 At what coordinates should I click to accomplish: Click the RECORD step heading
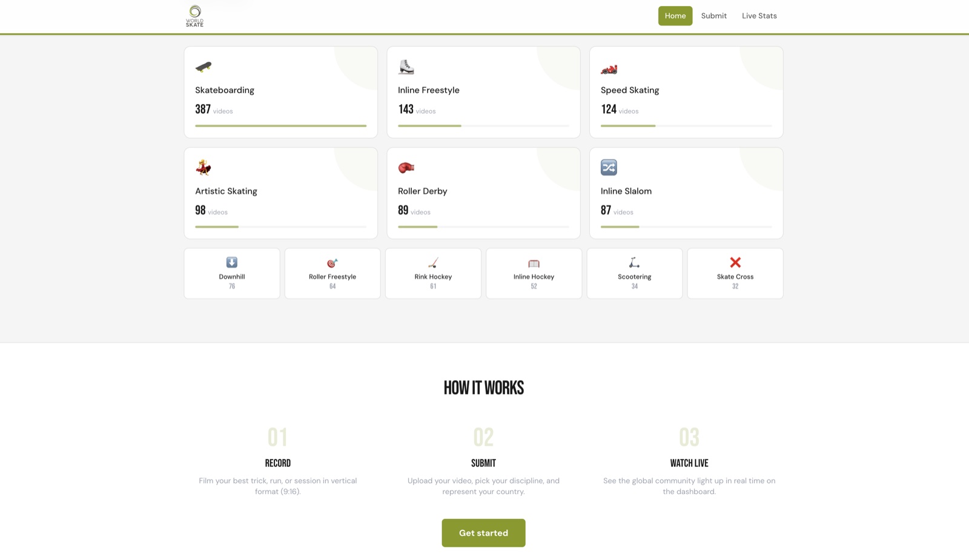coord(278,463)
